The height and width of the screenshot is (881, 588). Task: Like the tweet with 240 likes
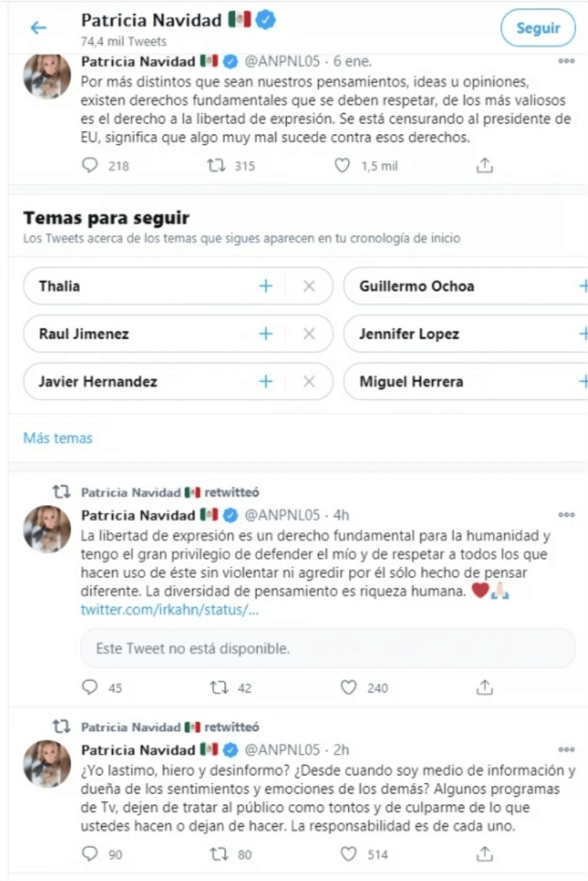point(349,687)
